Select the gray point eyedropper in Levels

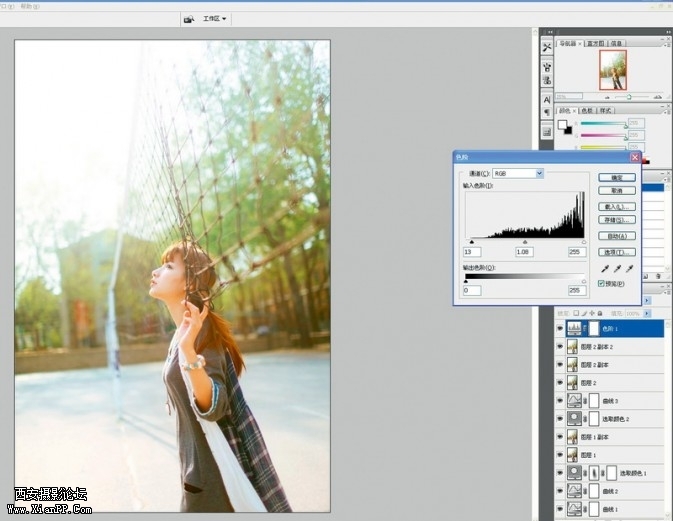pyautogui.click(x=615, y=269)
